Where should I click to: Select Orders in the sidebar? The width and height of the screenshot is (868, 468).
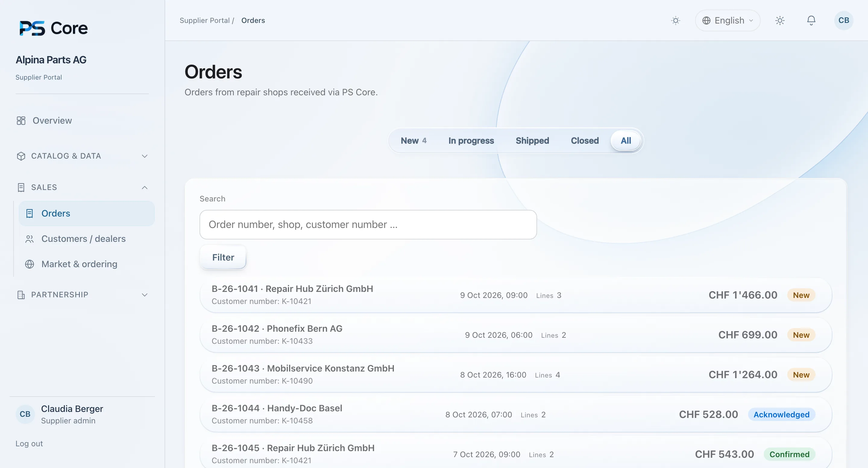86,213
